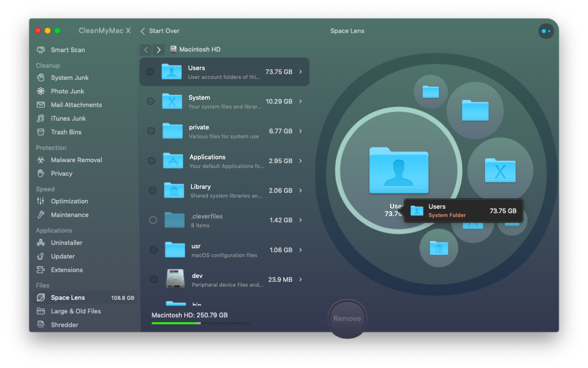Select the .cleverfiles folder checkbox
Viewport: 588px width, 368px height.
(x=153, y=220)
